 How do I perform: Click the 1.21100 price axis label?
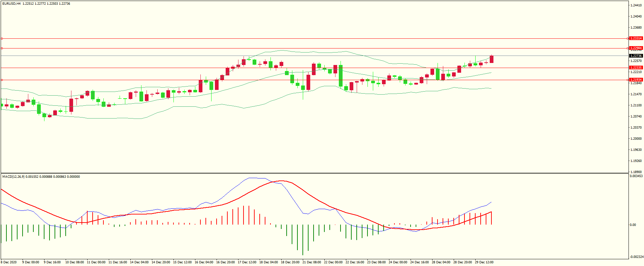tap(636, 105)
